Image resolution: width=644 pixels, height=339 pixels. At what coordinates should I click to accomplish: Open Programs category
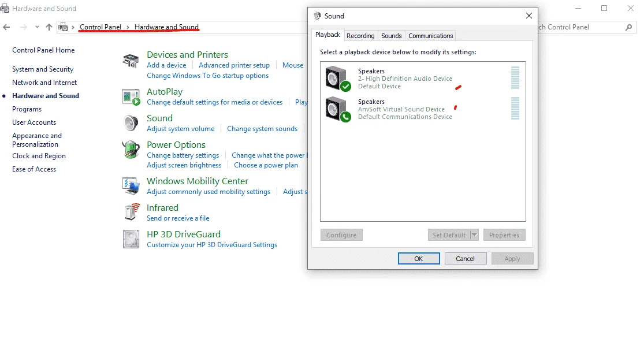click(27, 109)
